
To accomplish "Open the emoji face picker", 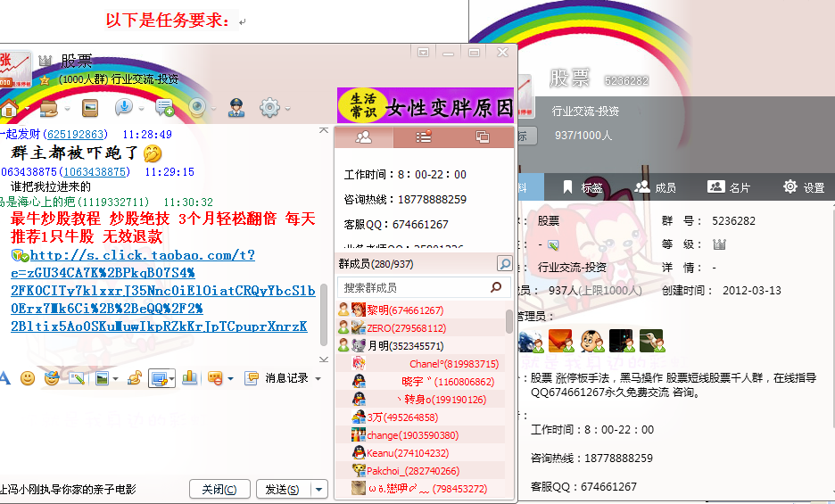I will [28, 378].
